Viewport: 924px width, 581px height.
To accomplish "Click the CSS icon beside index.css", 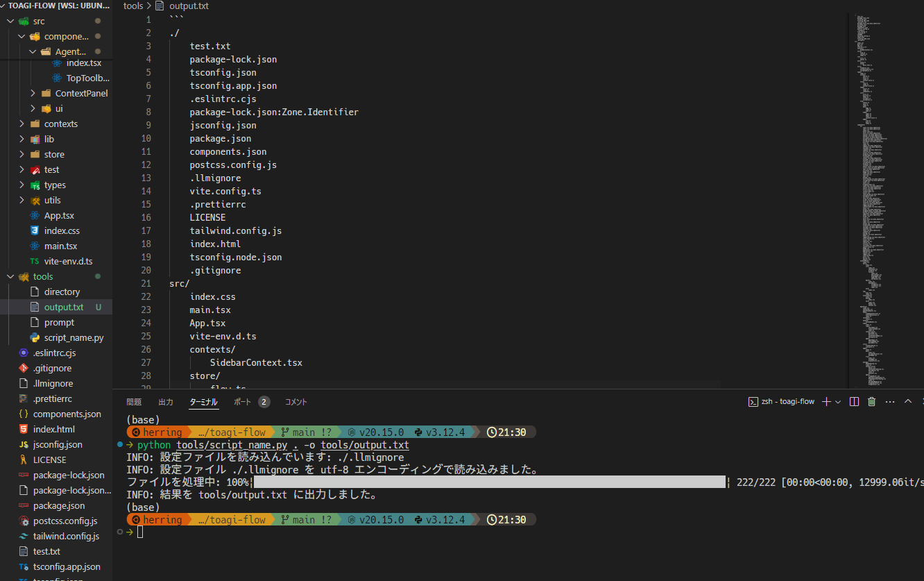I will pyautogui.click(x=35, y=230).
